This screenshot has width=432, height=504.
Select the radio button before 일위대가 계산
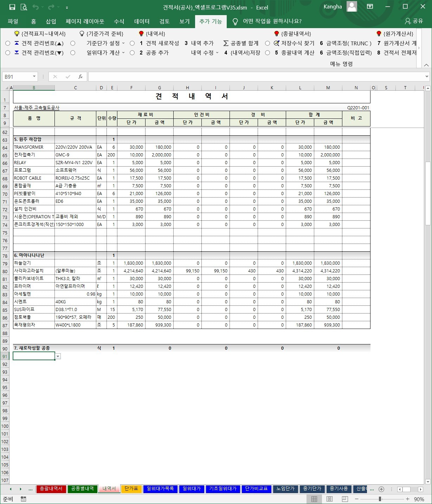tap(73, 53)
